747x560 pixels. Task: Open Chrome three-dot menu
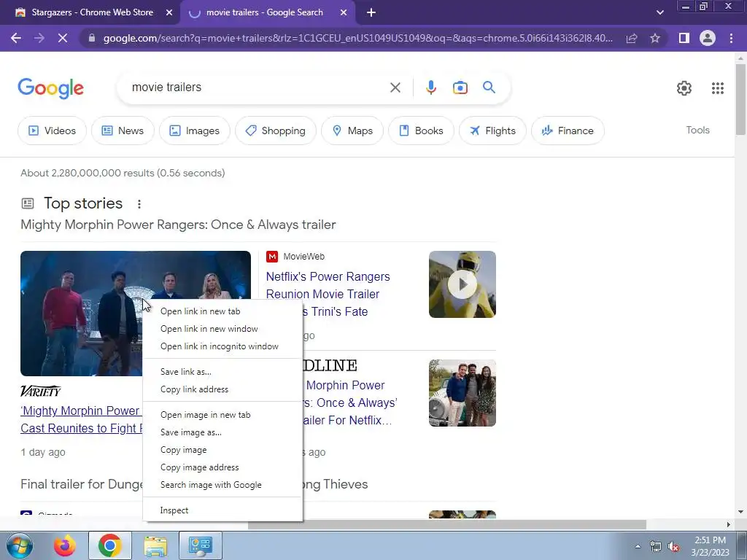click(x=731, y=38)
